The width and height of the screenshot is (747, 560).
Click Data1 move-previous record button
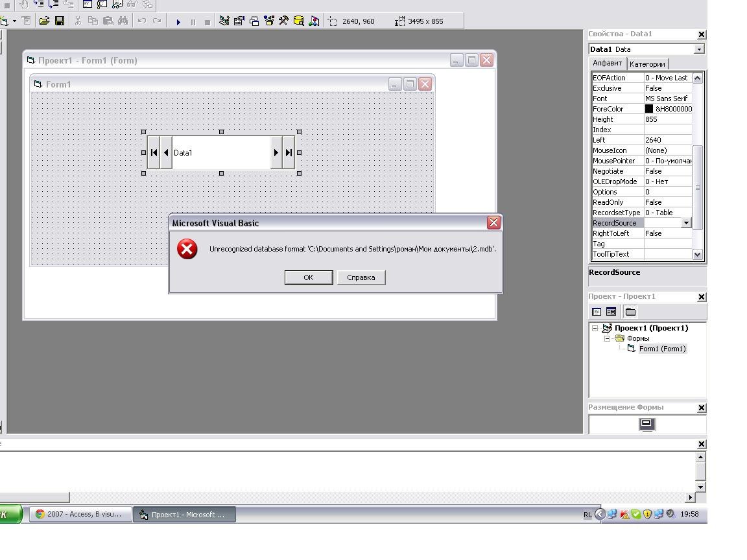pos(166,152)
